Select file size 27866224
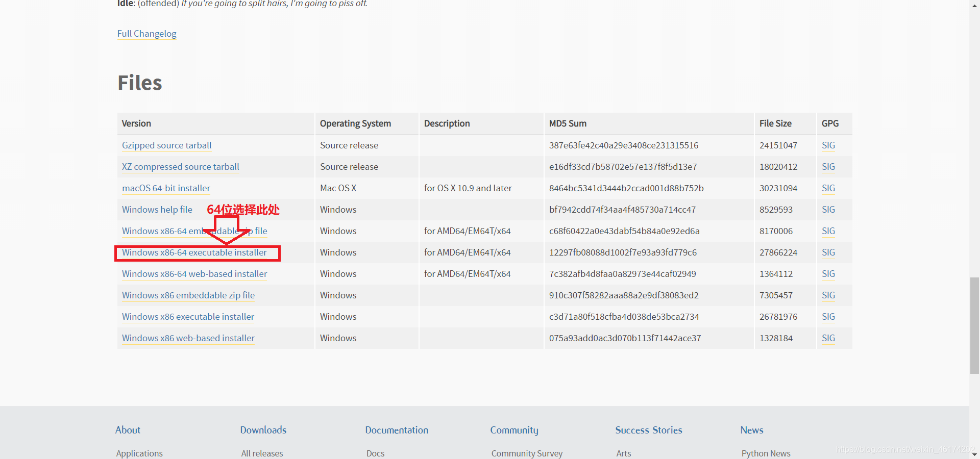This screenshot has height=459, width=980. tap(778, 252)
